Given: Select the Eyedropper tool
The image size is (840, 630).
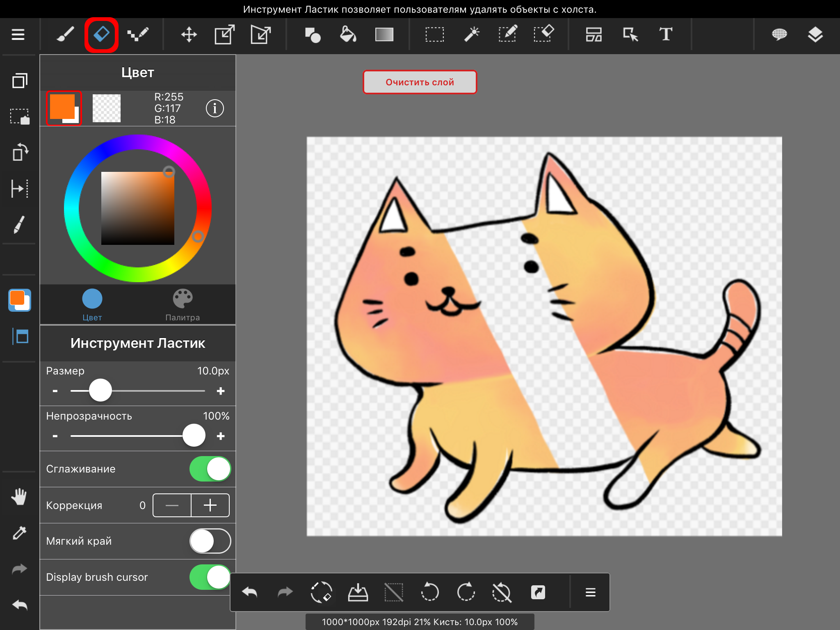Looking at the screenshot, I should (x=18, y=532).
